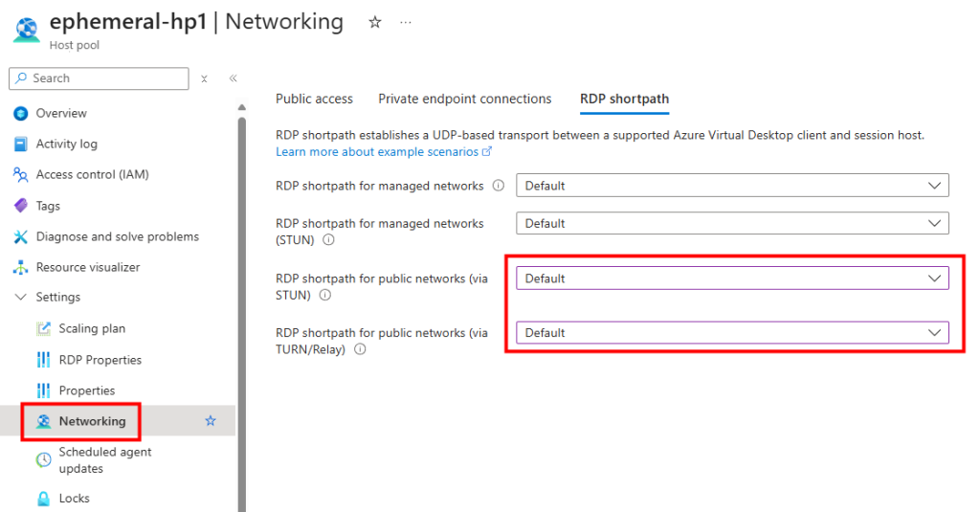This screenshot has width=980, height=512.
Task: Click the RDP Properties icon
Action: pyautogui.click(x=44, y=360)
